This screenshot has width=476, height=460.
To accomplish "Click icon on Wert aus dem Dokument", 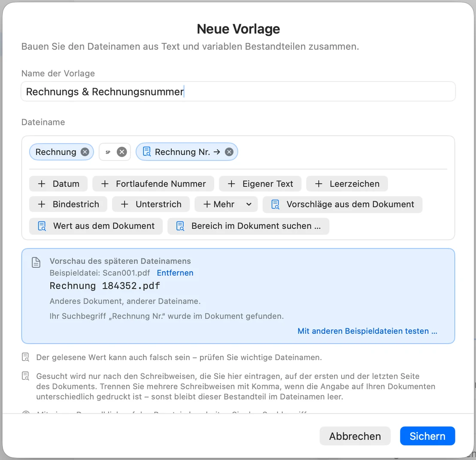I will pyautogui.click(x=42, y=226).
